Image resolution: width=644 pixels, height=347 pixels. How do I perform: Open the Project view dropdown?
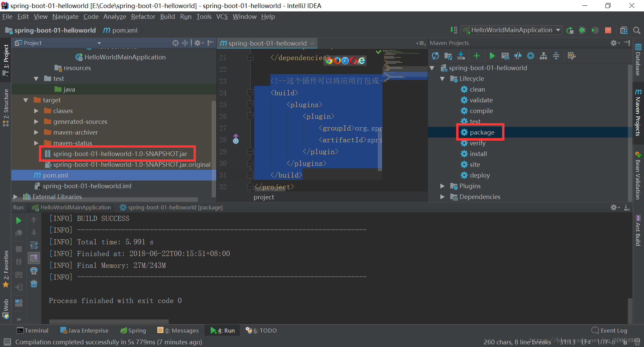pyautogui.click(x=99, y=43)
